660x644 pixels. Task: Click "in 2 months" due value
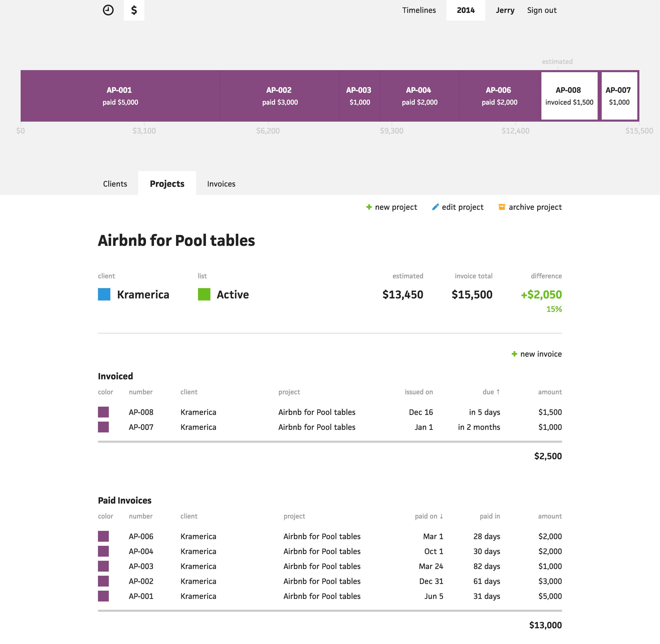(x=479, y=427)
